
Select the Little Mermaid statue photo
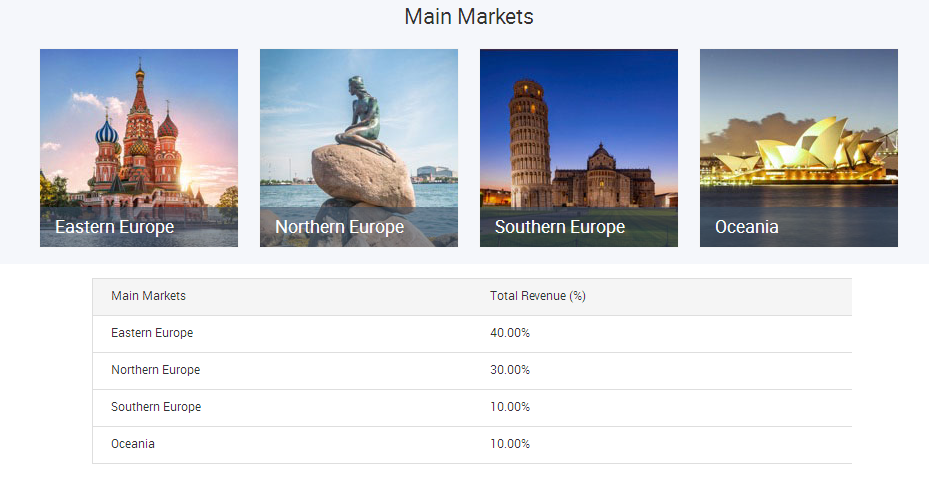coord(359,130)
